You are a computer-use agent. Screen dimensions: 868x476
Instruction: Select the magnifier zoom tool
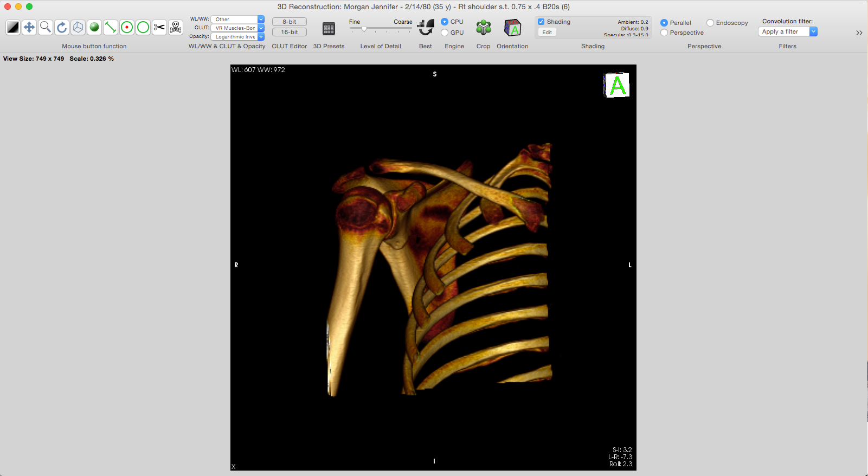click(x=46, y=27)
